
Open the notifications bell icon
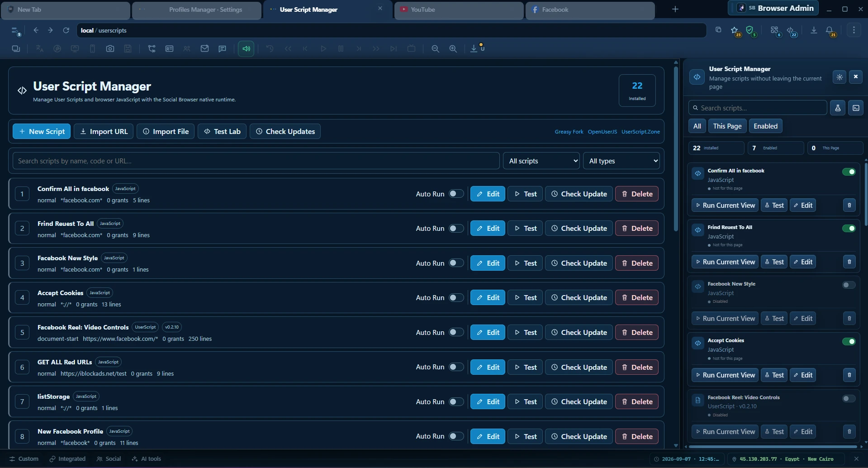(x=830, y=31)
